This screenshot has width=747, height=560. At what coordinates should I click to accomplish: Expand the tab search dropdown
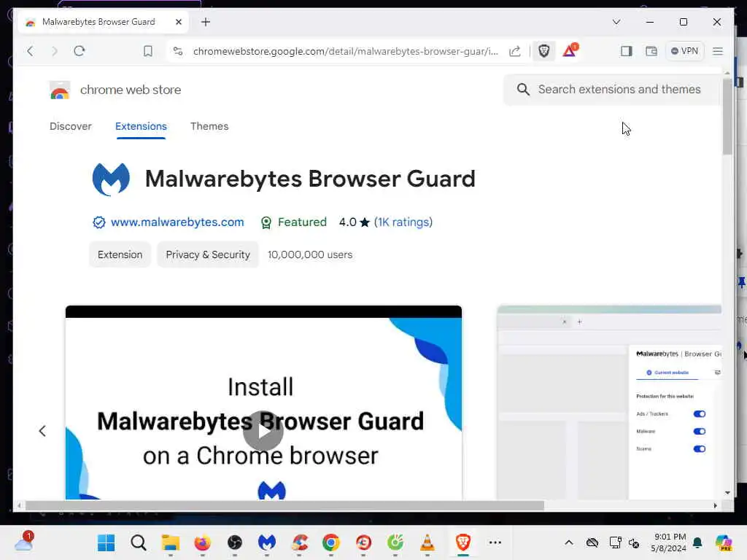coord(616,22)
